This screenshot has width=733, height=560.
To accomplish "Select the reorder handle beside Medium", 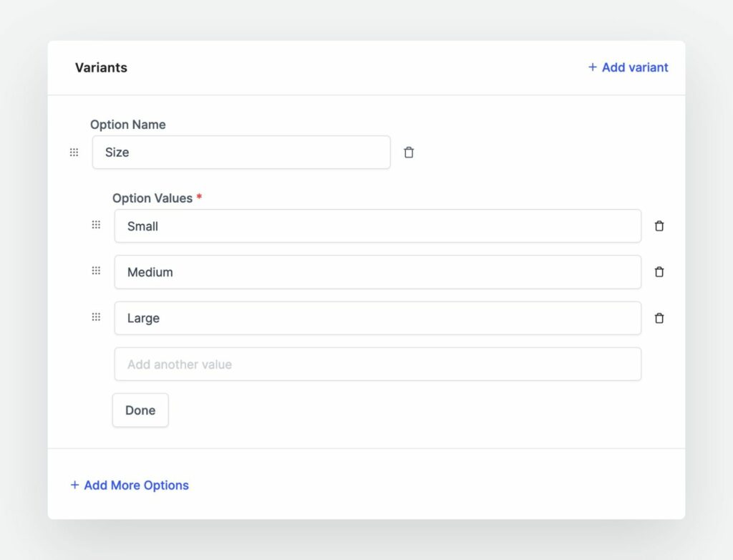I will coord(96,271).
